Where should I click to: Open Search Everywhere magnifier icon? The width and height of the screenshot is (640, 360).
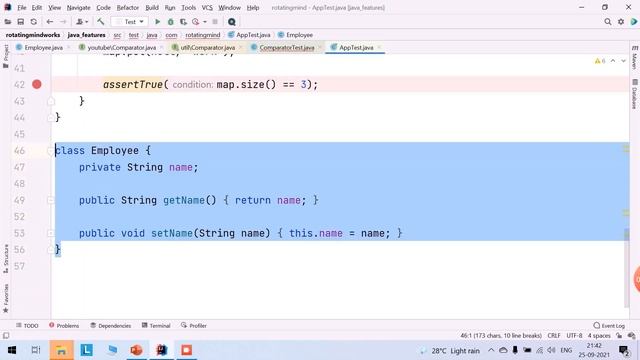point(608,22)
